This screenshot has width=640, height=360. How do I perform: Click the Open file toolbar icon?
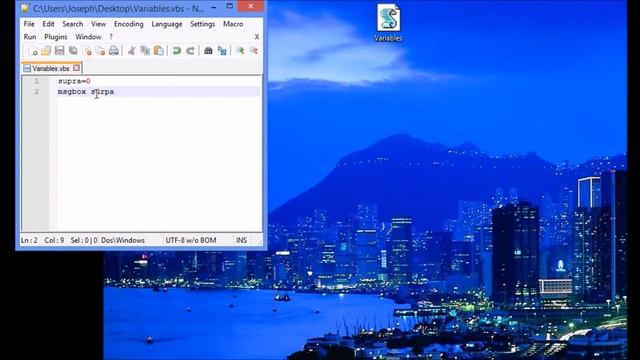coord(46,51)
